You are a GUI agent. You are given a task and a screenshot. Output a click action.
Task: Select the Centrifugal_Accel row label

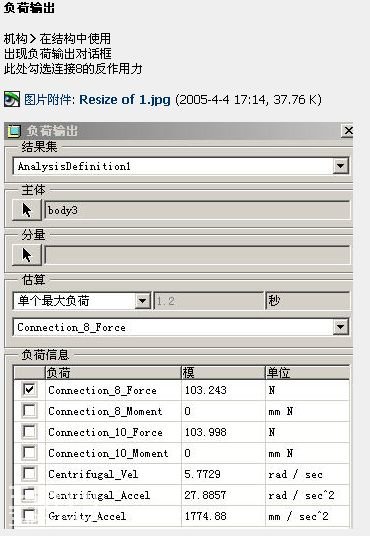point(99,495)
